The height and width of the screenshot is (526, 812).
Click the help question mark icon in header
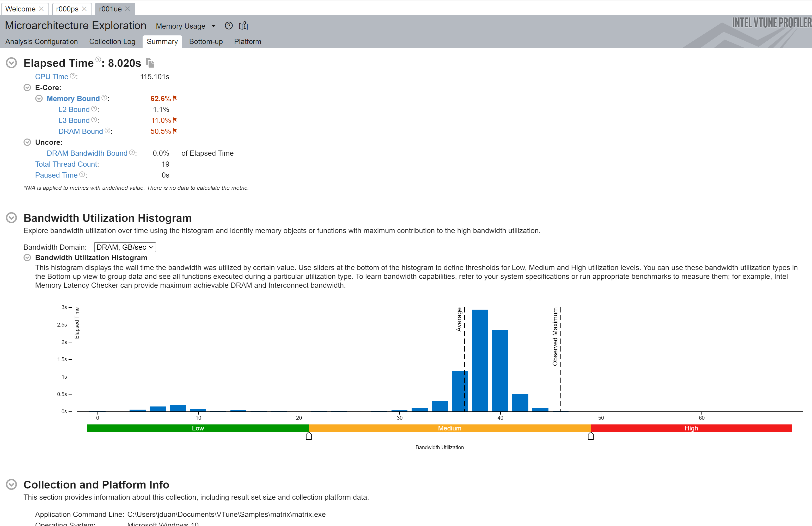coord(229,26)
